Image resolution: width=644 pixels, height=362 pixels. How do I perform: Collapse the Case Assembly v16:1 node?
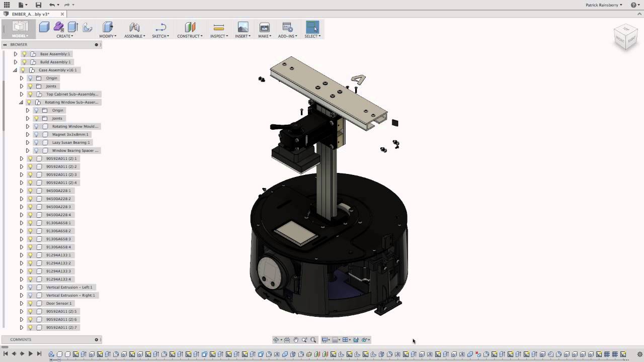pos(15,70)
